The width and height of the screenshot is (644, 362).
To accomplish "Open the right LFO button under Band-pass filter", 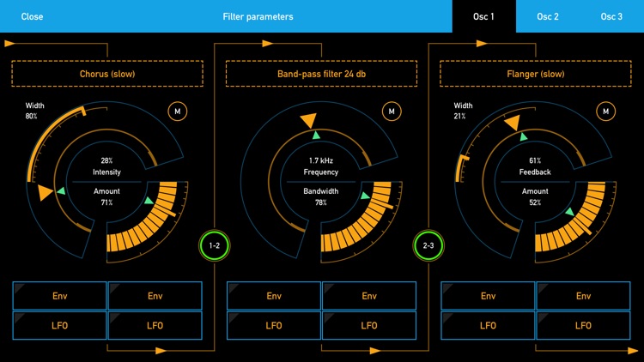I will pos(369,325).
